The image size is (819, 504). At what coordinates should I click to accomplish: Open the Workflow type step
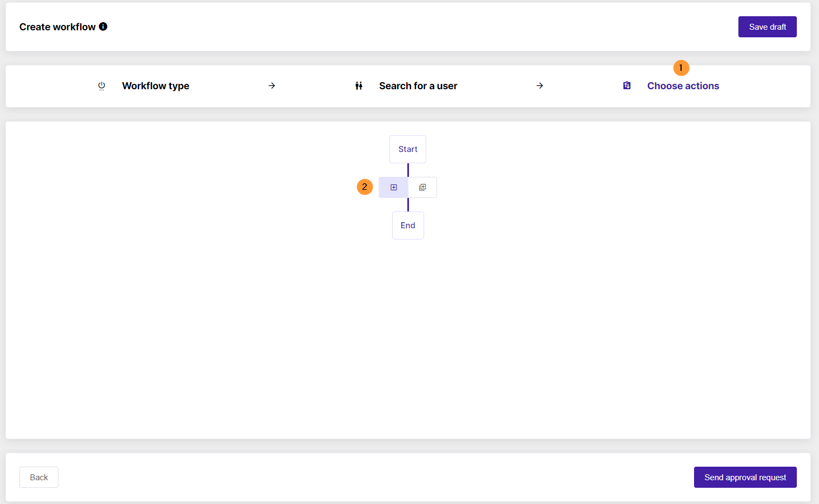[x=156, y=86]
